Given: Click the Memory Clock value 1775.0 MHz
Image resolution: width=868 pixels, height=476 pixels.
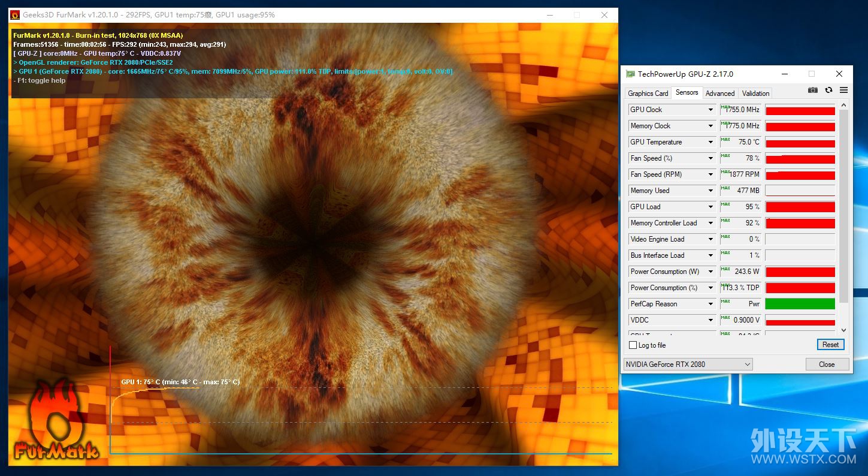Looking at the screenshot, I should point(740,126).
